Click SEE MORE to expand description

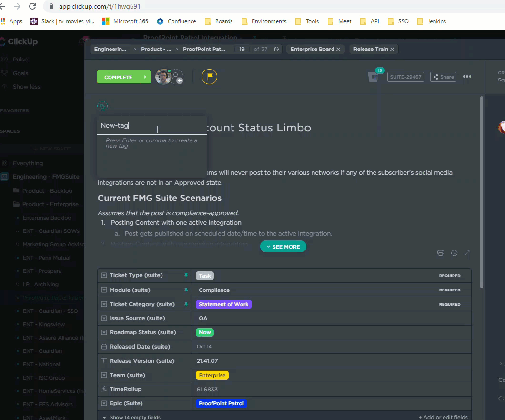click(x=283, y=247)
